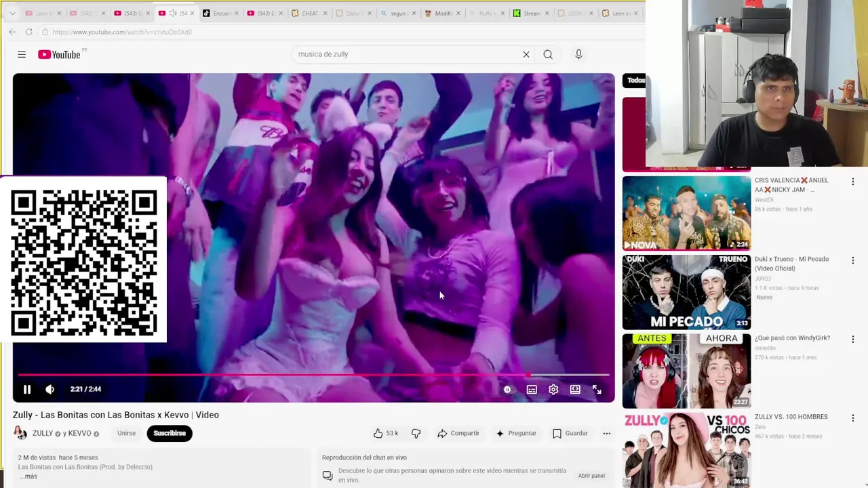
Task: Toggle subtitles in the video player
Action: [532, 390]
